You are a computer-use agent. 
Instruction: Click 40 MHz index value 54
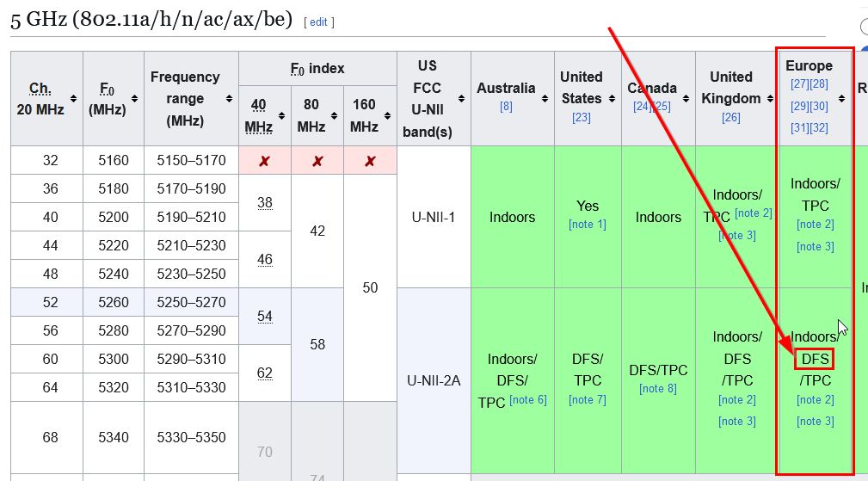[265, 317]
